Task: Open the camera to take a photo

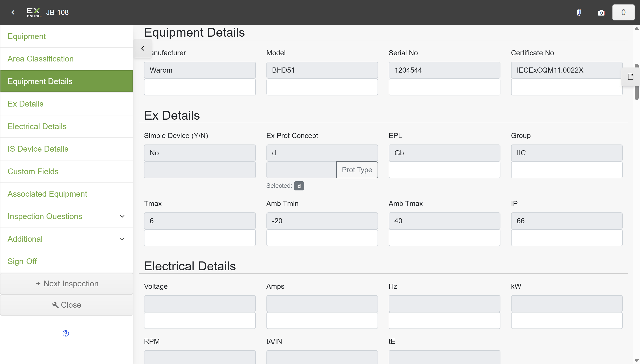Action: (x=601, y=12)
